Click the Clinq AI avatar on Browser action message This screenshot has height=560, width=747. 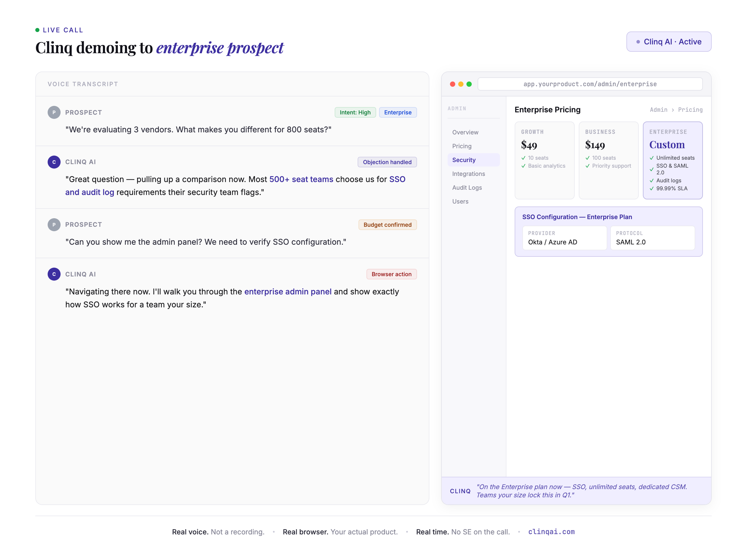54,274
